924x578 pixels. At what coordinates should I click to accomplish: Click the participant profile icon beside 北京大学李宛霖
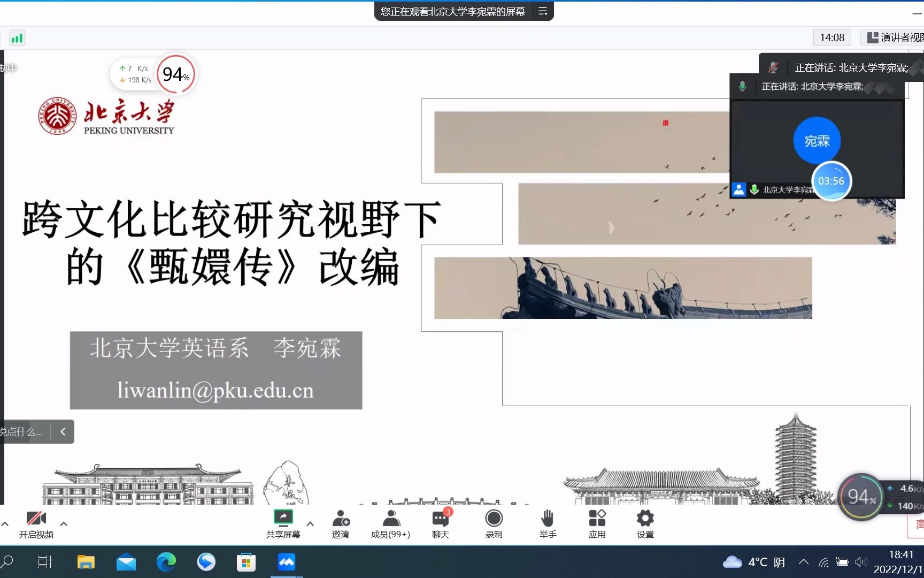coord(739,189)
